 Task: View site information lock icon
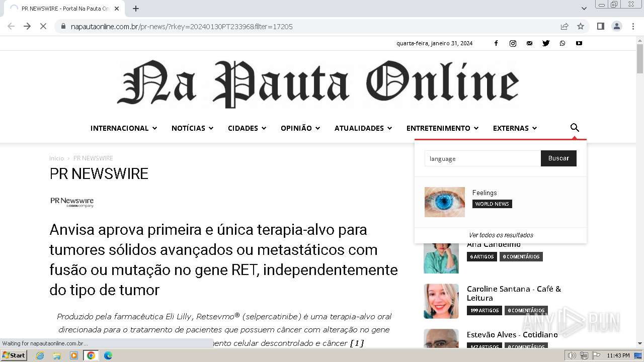[63, 26]
